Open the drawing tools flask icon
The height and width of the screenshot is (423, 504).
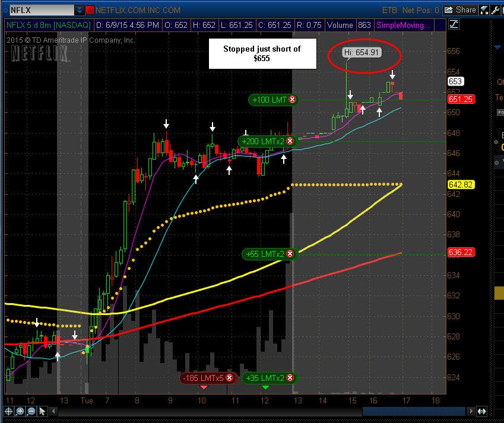pyautogui.click(x=484, y=10)
